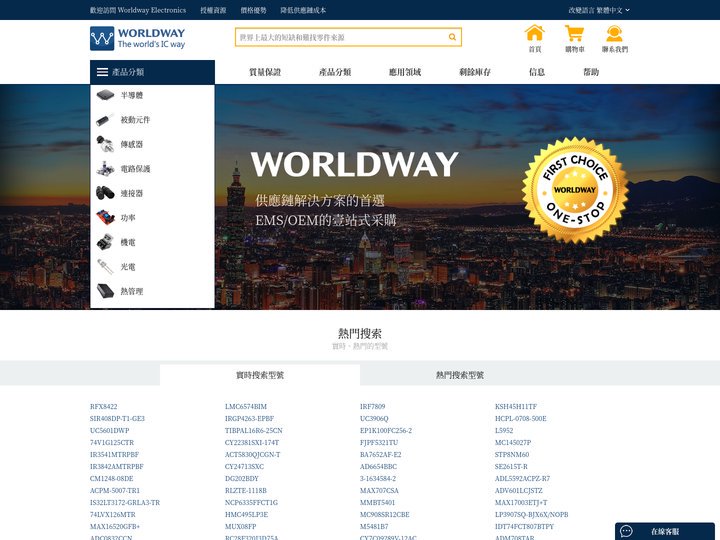
Task: Open part number UC3906Q
Action: [374, 418]
